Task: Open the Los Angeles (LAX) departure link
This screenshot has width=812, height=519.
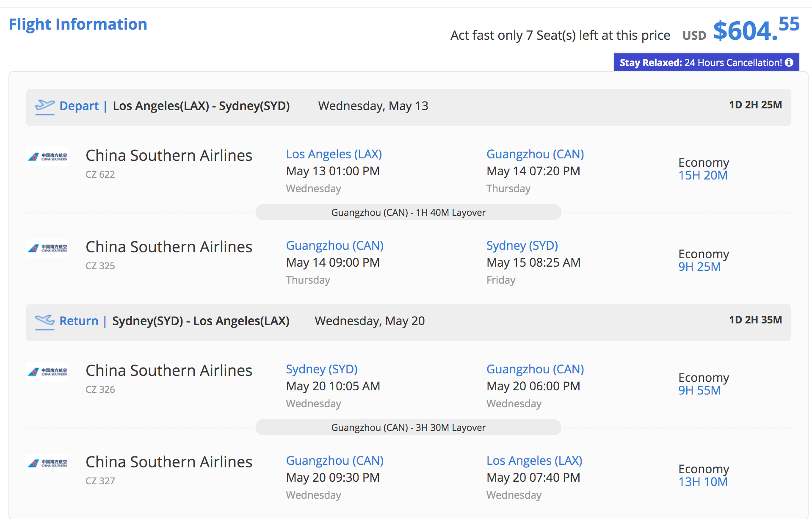Action: click(334, 154)
